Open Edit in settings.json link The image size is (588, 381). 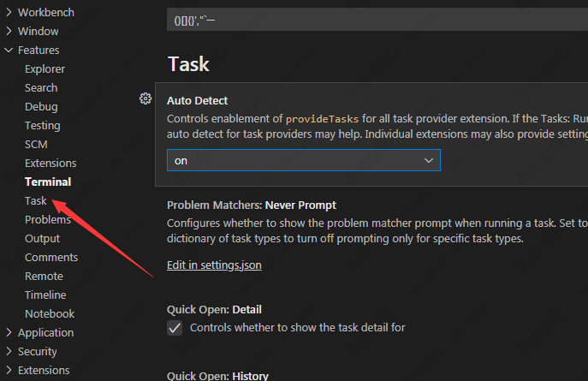(214, 265)
